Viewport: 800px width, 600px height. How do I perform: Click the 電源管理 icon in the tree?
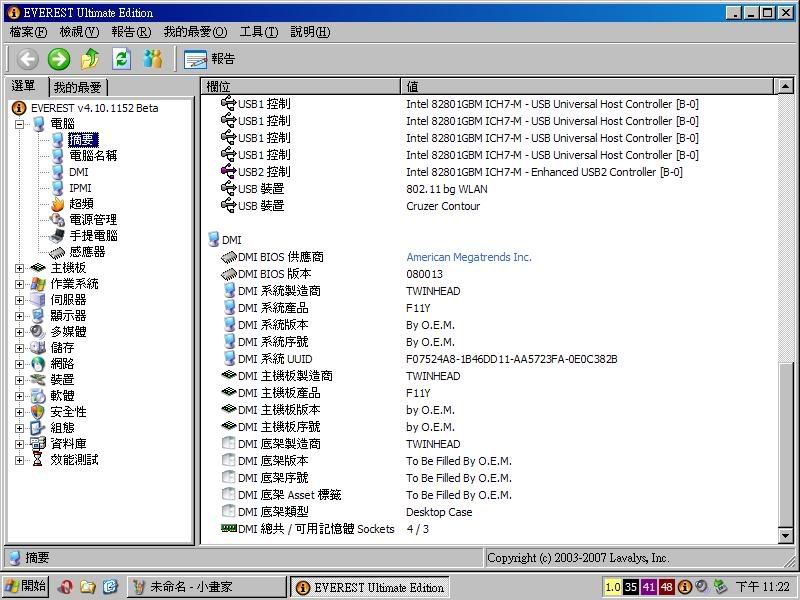57,220
